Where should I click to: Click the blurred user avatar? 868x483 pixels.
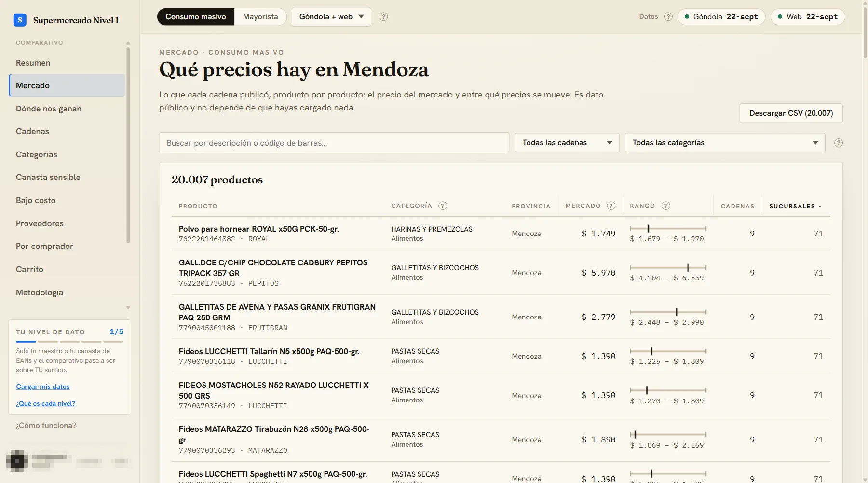click(17, 461)
